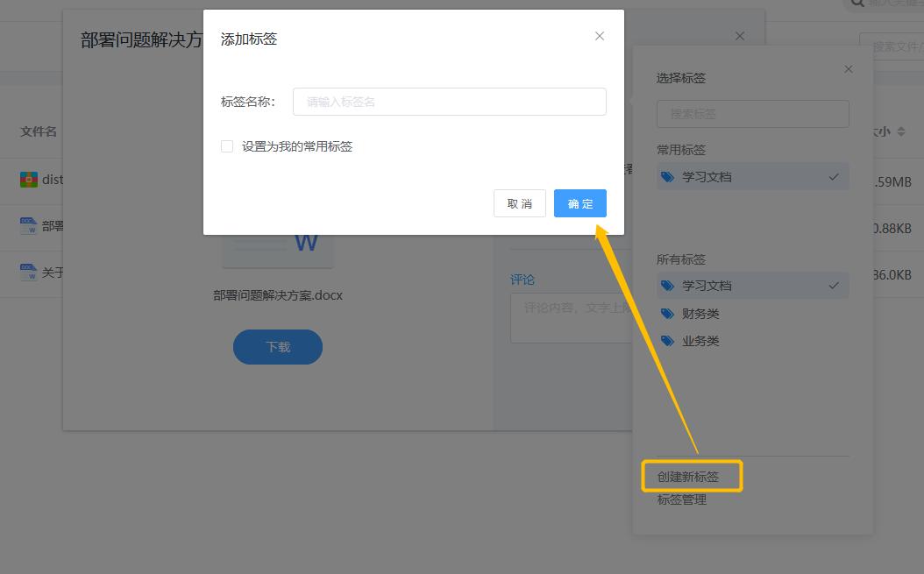Image resolution: width=924 pixels, height=574 pixels.
Task: Toggle checkmark on 学习文档 in 常用标签
Action: pos(833,177)
